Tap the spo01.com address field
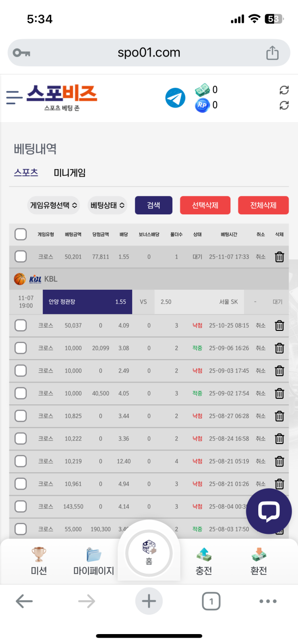This screenshot has width=298, height=644. click(149, 53)
